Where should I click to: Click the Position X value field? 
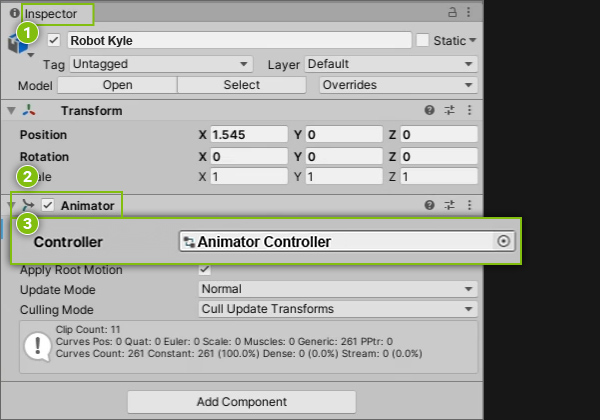click(249, 134)
